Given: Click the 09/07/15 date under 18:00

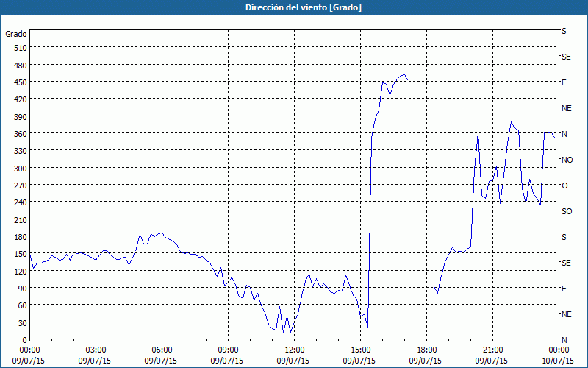Looking at the screenshot, I should 426,361.
